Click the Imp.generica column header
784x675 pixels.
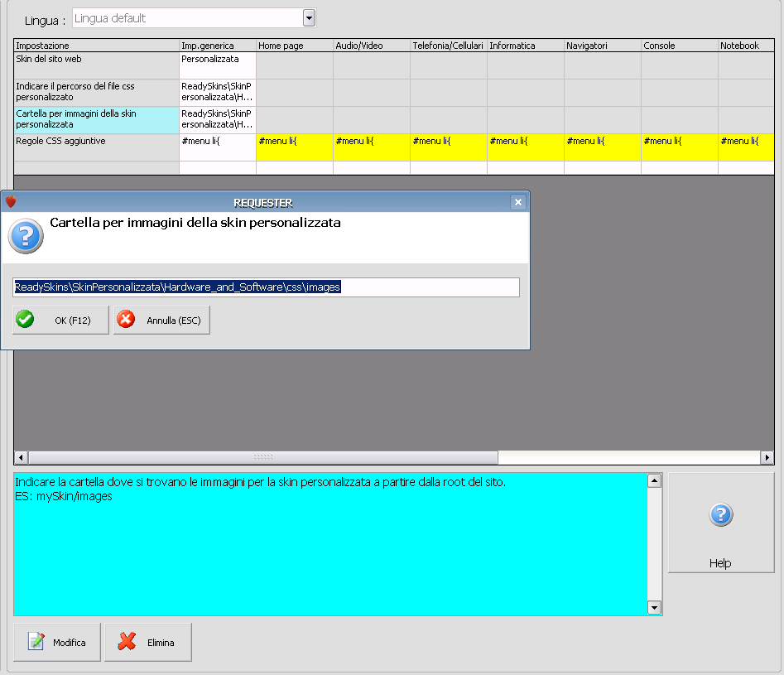(x=218, y=46)
